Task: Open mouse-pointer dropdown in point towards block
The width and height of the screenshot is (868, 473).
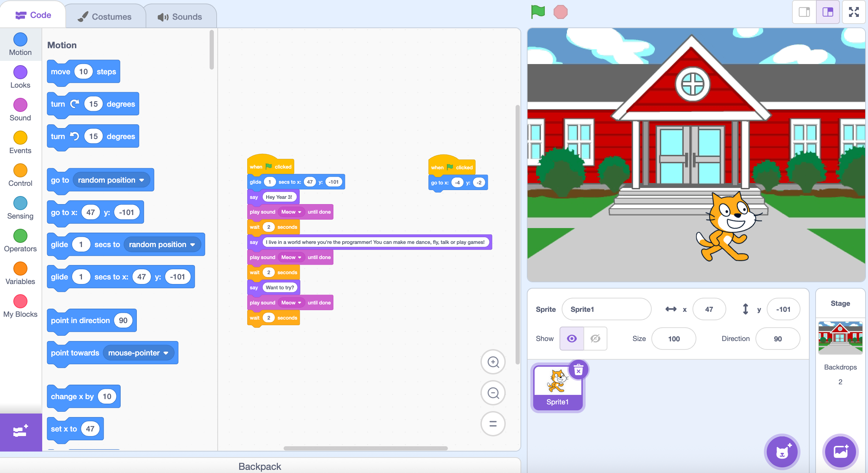Action: [139, 353]
